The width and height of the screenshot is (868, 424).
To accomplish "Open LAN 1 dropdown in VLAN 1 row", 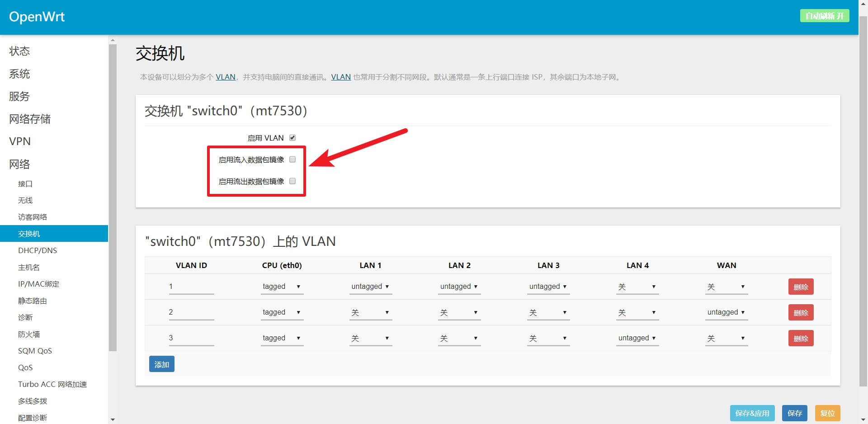I will tap(370, 287).
